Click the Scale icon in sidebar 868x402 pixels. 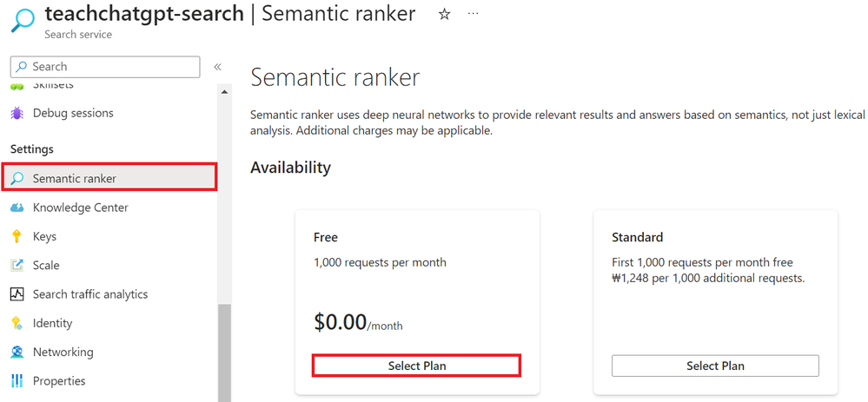click(x=17, y=266)
